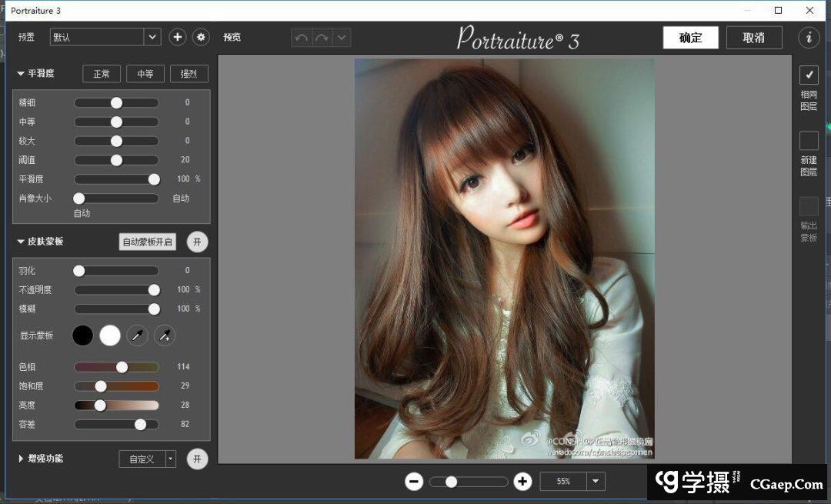Screen dimensions: 831x504
Task: Toggle the 增强功能 on/off round button
Action: tap(197, 459)
